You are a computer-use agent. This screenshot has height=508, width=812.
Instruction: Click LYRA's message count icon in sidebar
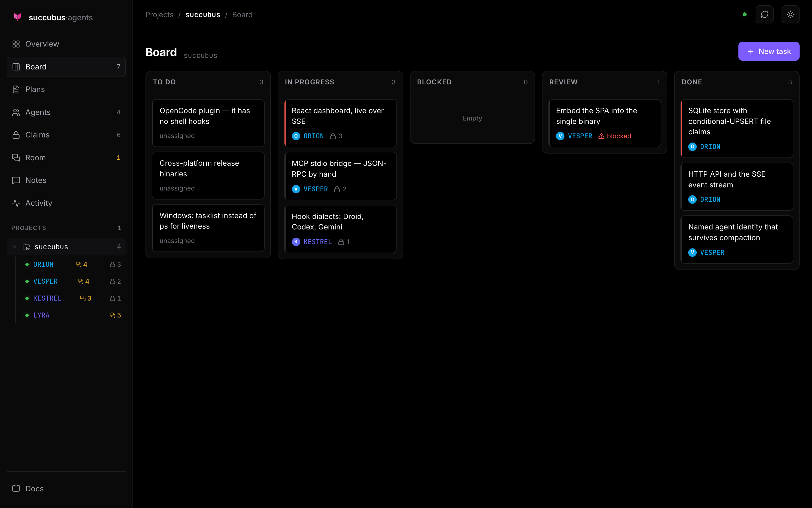tap(112, 315)
